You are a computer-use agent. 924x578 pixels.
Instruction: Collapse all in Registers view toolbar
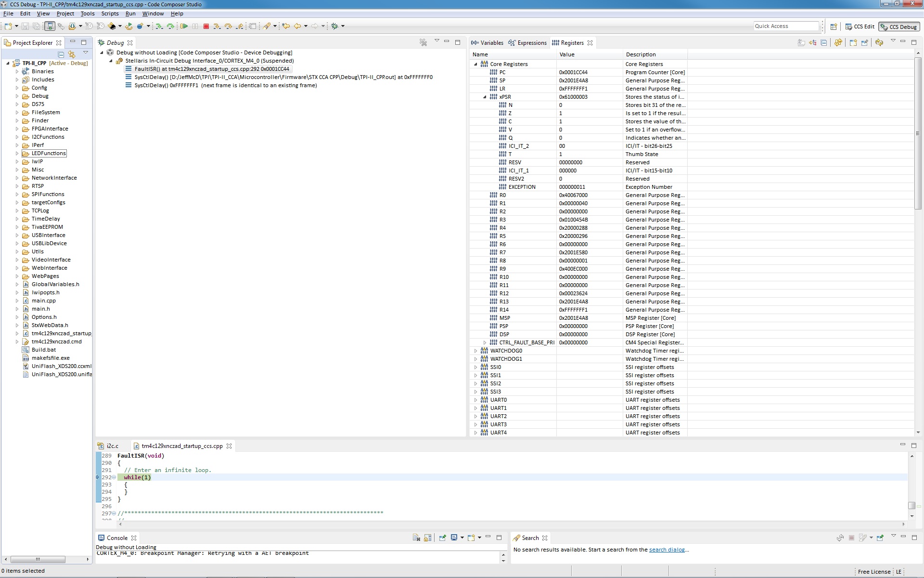[824, 43]
